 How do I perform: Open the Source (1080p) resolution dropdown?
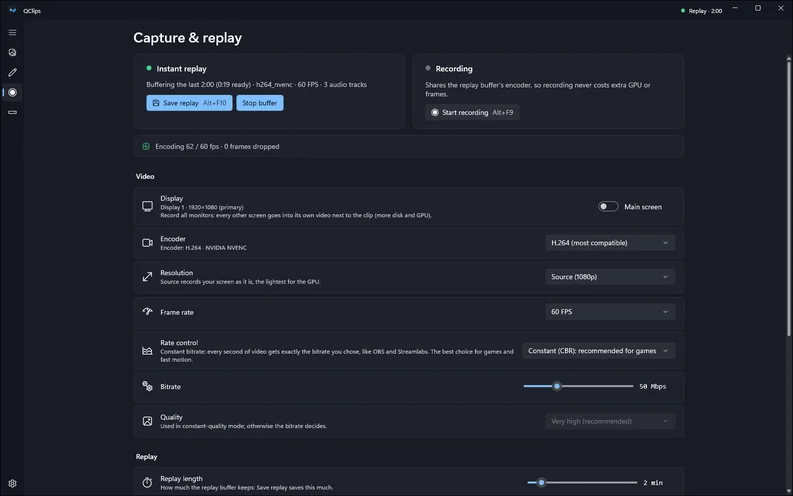610,277
